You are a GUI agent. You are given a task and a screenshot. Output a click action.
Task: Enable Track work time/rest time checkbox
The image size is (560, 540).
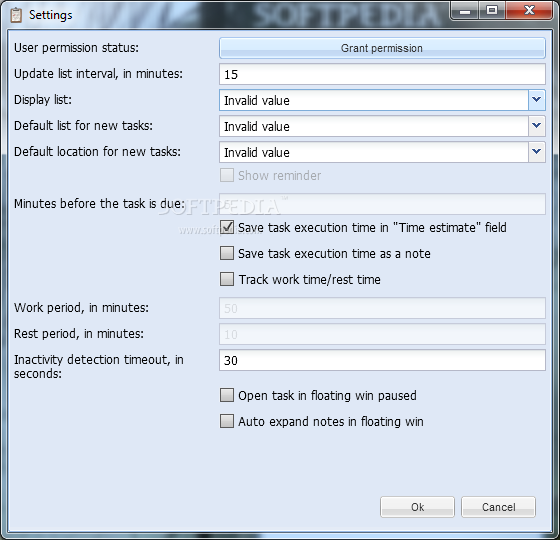227,279
